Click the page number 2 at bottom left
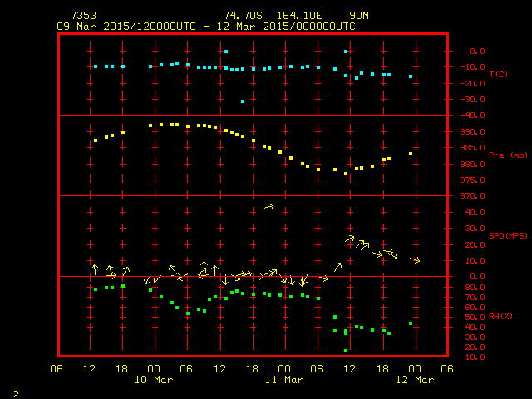 tap(15, 392)
